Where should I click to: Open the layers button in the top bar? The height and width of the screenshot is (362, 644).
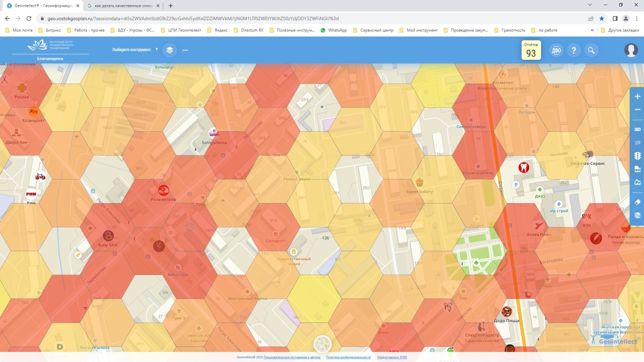click(170, 50)
